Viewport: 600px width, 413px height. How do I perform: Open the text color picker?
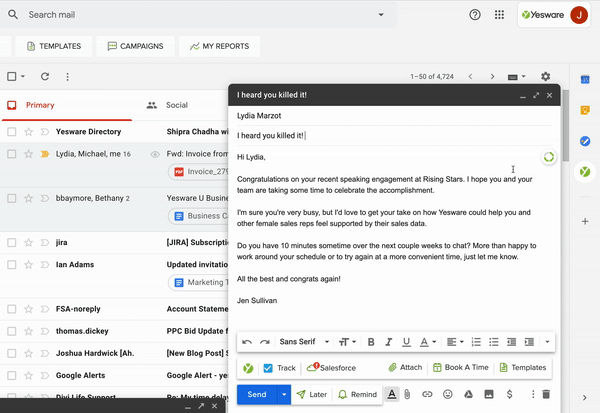pos(429,342)
